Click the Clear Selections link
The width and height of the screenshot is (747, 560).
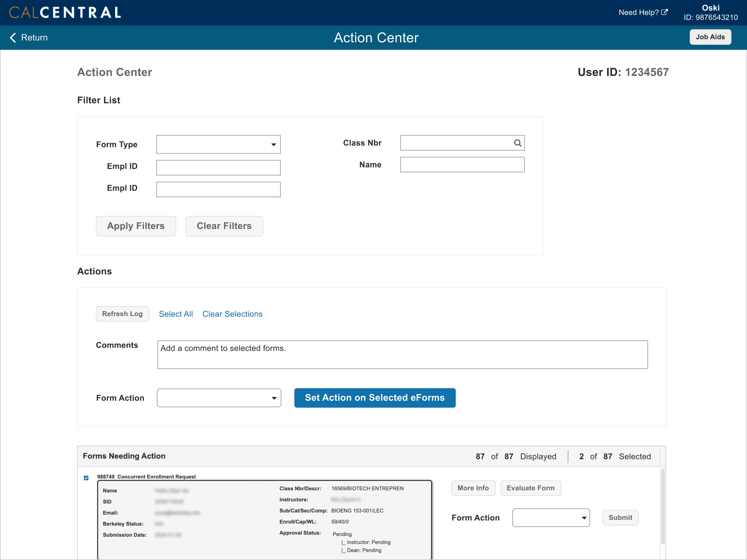click(x=232, y=314)
